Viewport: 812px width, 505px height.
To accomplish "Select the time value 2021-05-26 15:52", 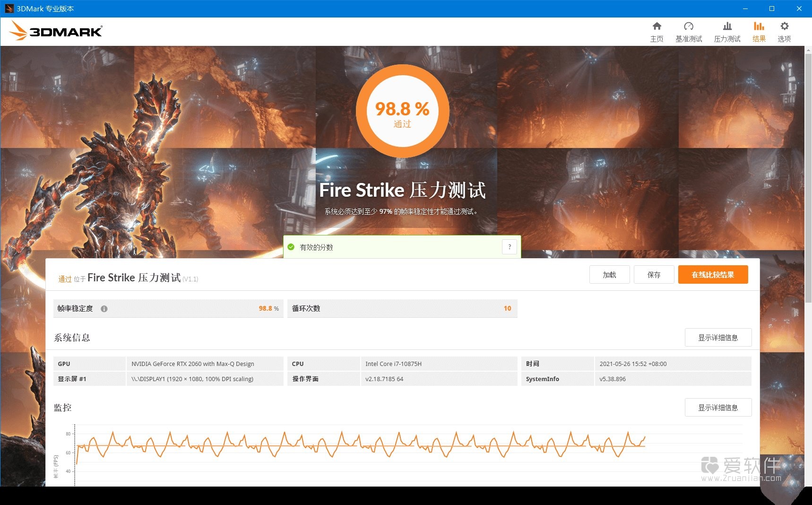I will click(633, 364).
